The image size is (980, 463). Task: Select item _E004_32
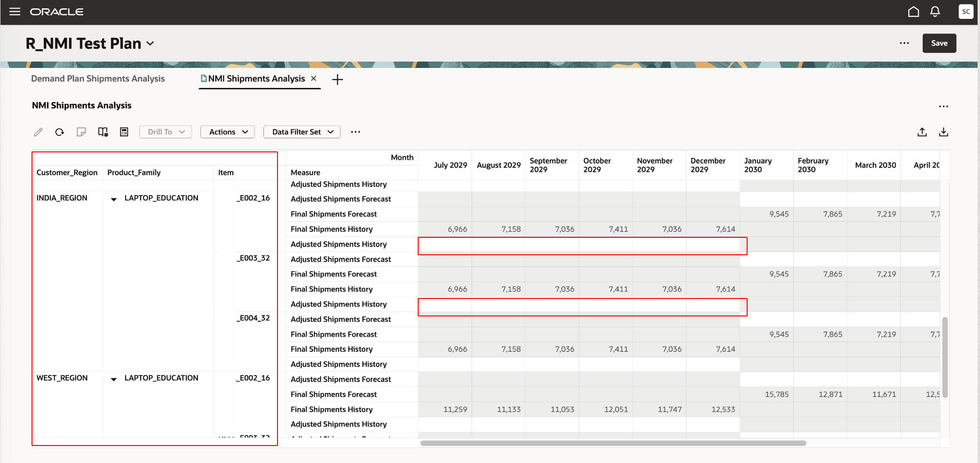point(253,318)
